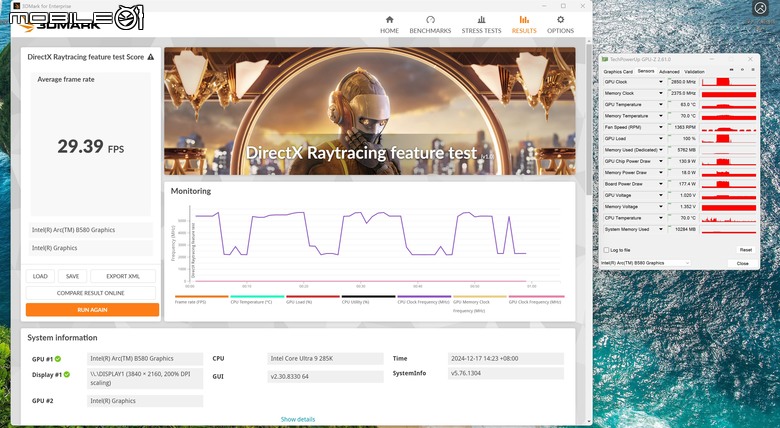Open the GPU Load sensor dropdown
Image resolution: width=780 pixels, height=428 pixels.
661,138
